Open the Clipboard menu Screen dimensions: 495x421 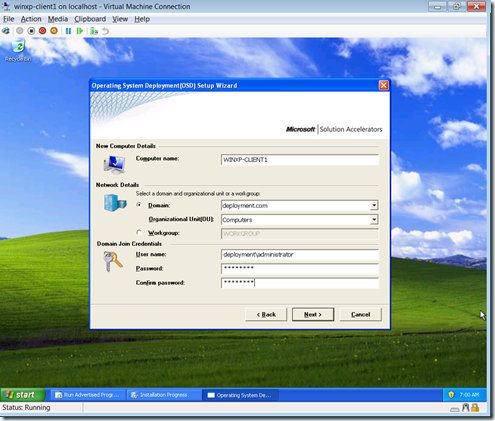[90, 19]
